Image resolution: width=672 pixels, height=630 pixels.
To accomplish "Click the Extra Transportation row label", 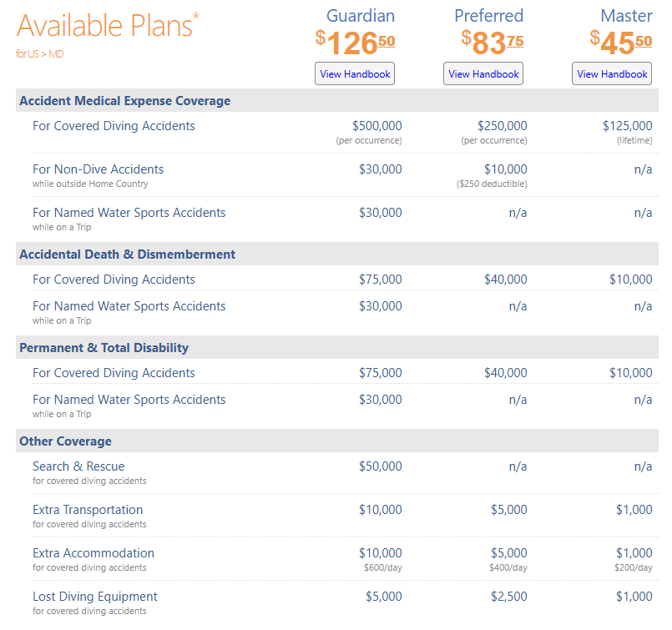I will click(x=88, y=510).
